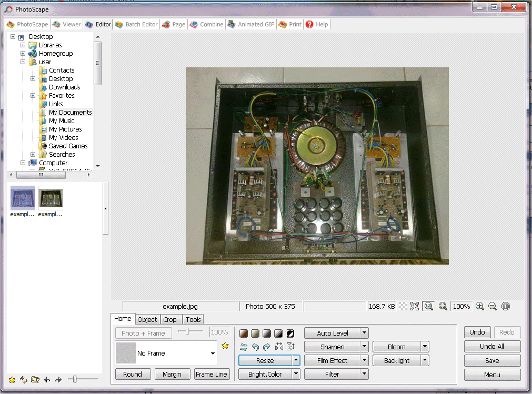Click the Frame Line button
Screen dimensions: 532x394
212,374
